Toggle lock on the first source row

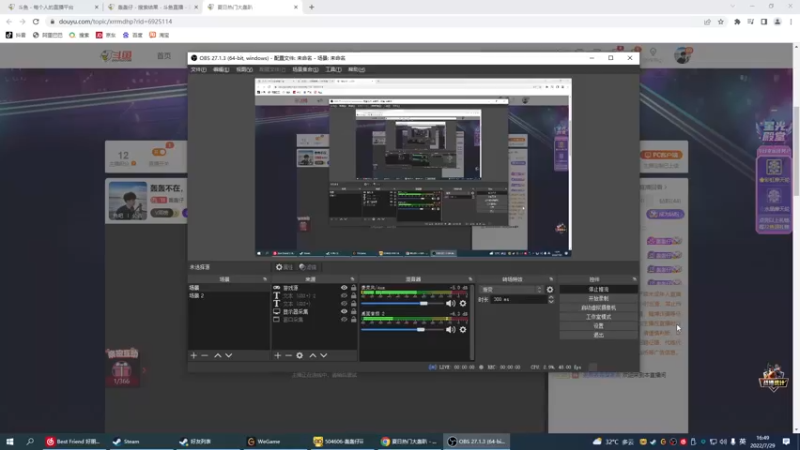[353, 288]
